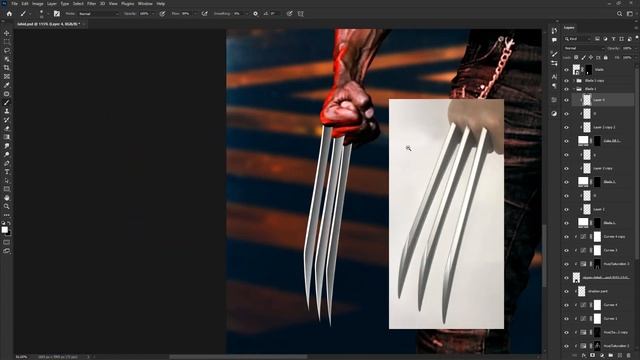Viewport: 640px width, 360px height.
Task: Open the Window menu
Action: pyautogui.click(x=145, y=4)
